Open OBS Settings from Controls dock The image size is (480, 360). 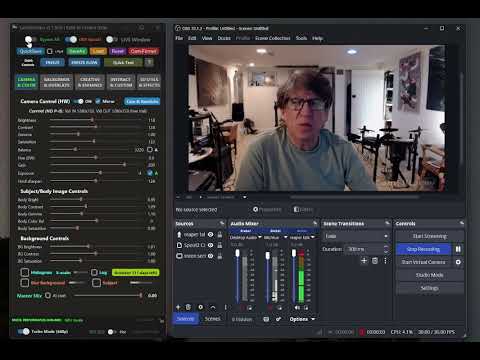pos(430,288)
